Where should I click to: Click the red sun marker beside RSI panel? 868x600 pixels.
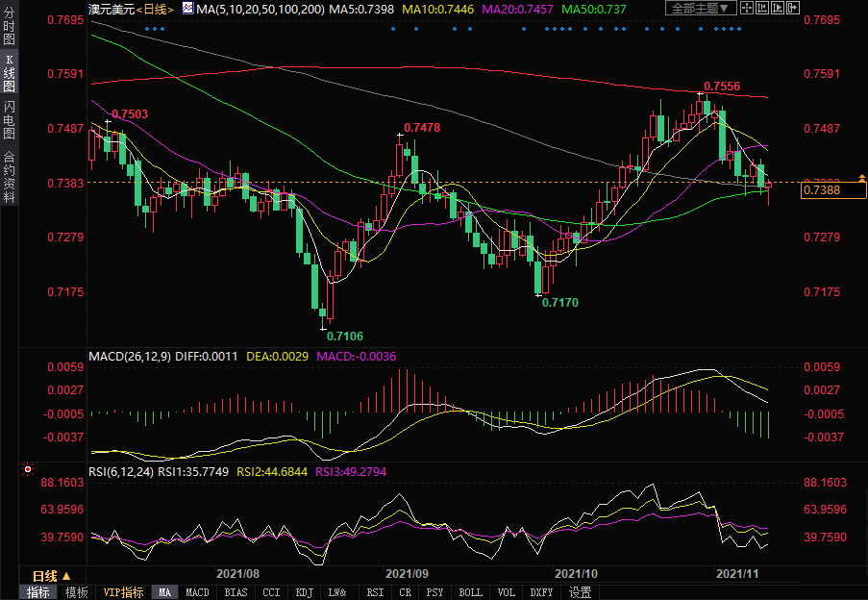tap(27, 471)
